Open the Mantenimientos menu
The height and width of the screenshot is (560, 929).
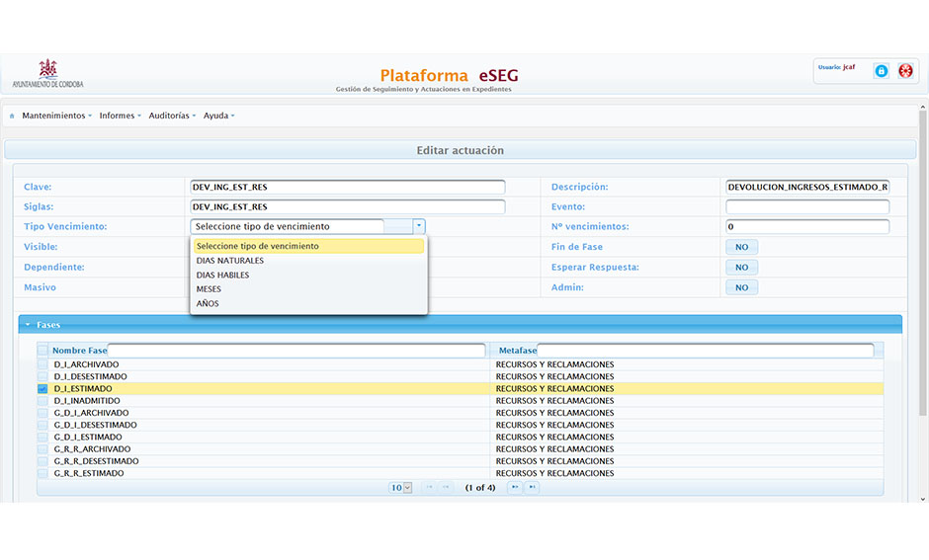pos(56,116)
